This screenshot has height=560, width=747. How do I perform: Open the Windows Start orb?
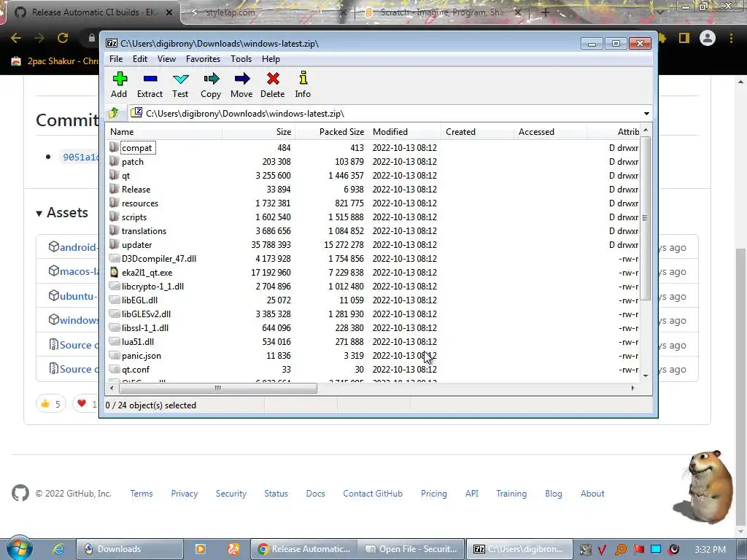tap(20, 548)
